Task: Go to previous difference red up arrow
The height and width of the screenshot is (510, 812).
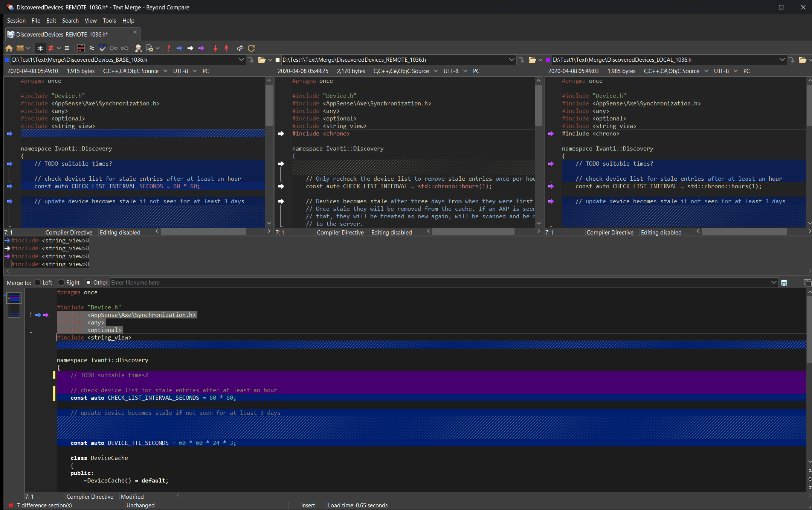Action: pyautogui.click(x=226, y=48)
